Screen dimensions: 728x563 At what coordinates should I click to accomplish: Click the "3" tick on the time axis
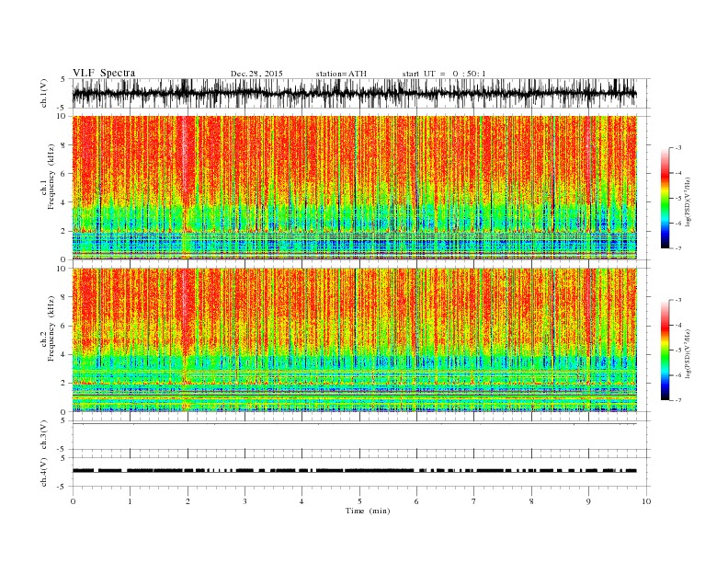pyautogui.click(x=245, y=501)
